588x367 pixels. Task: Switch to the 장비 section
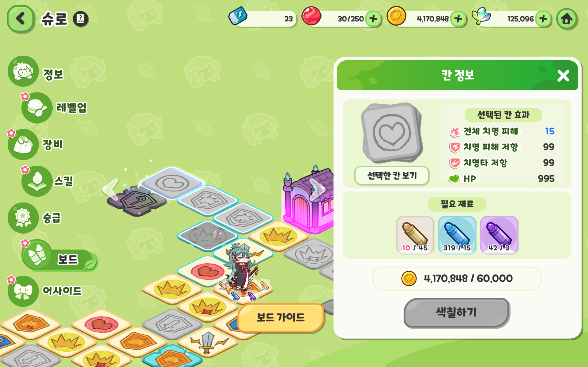pos(37,145)
